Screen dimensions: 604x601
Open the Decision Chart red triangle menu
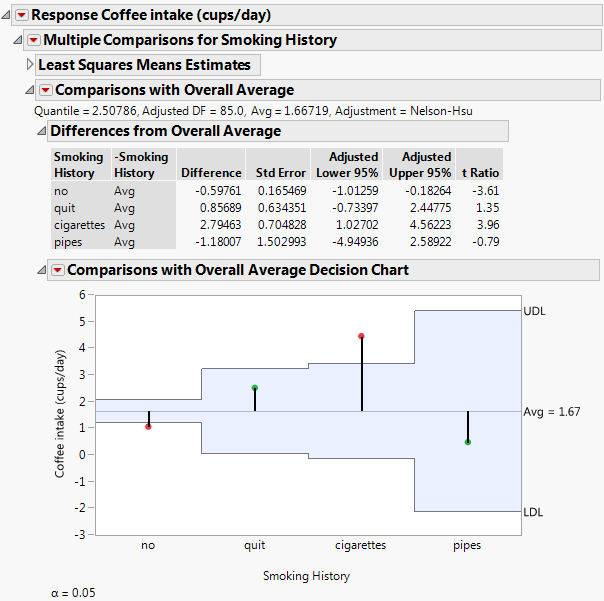pos(57,270)
